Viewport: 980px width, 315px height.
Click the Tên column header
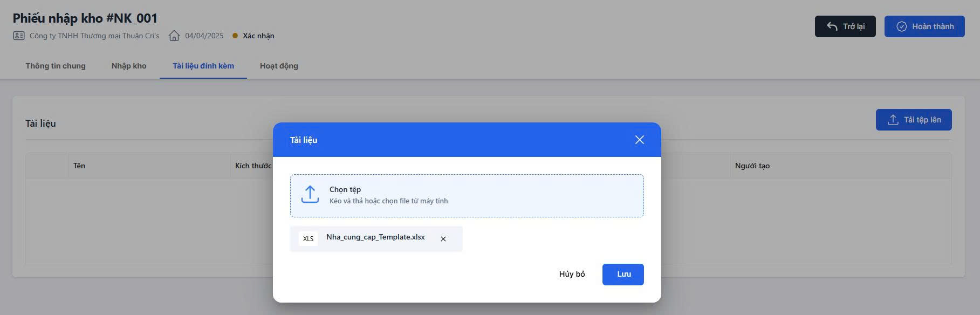tap(79, 166)
